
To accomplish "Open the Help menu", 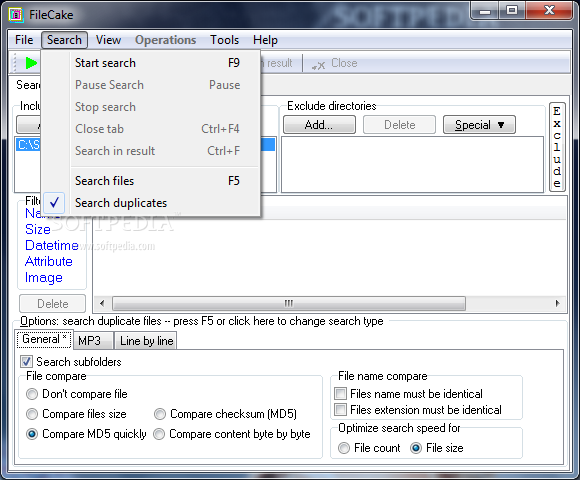I will pos(265,40).
